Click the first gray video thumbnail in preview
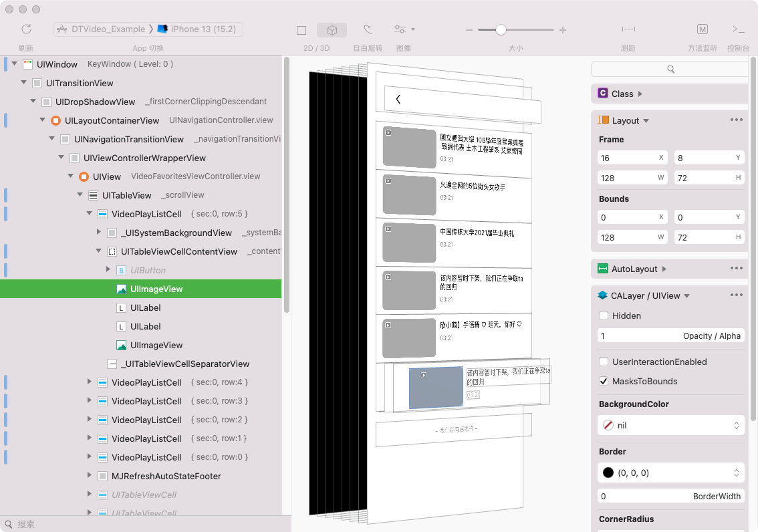Screen dimensions: 758x532 410,148
